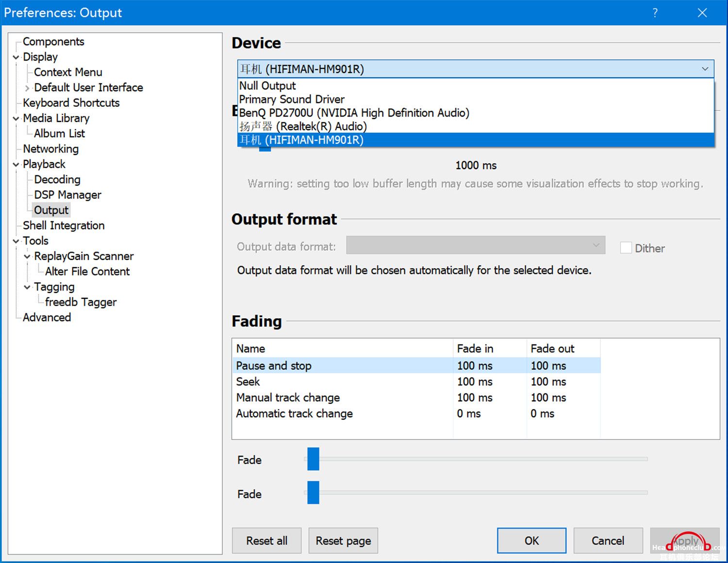This screenshot has height=563, width=728.
Task: Click Fade in value for Seek
Action: click(x=475, y=381)
